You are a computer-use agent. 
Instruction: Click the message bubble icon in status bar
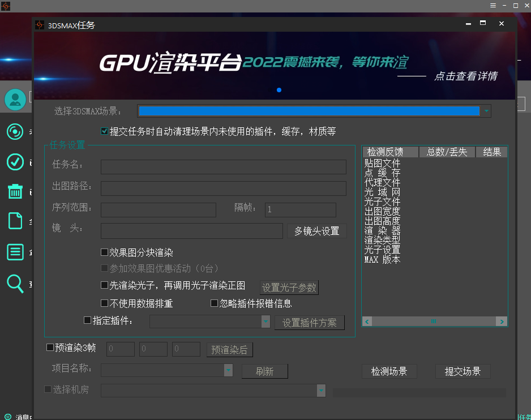[7, 417]
